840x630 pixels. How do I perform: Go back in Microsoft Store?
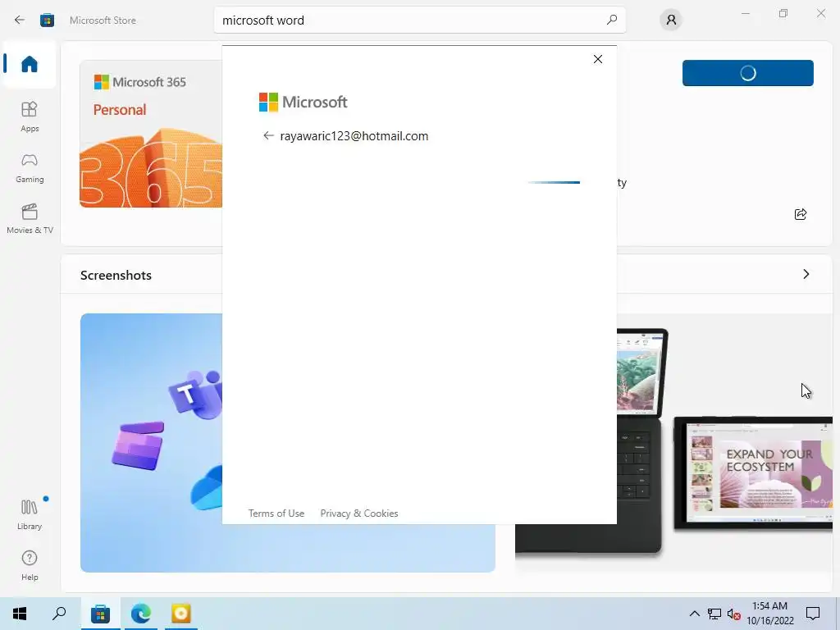coord(20,21)
